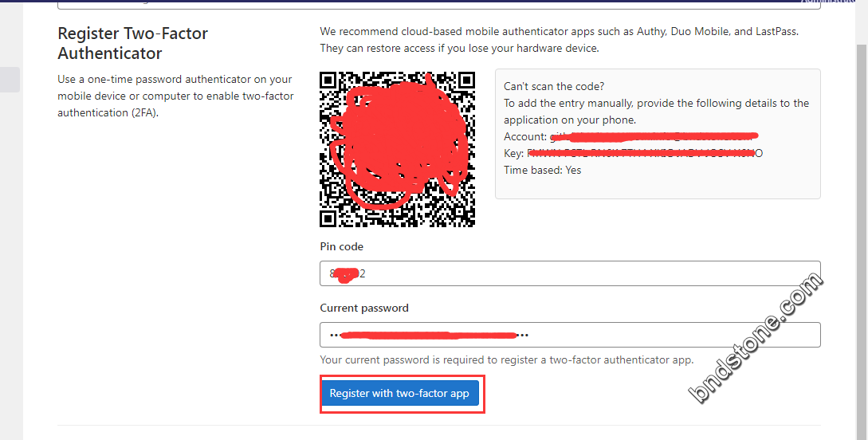Viewport: 868px width, 440px height.
Task: Click the bndstone.com watermark
Action: (x=756, y=338)
